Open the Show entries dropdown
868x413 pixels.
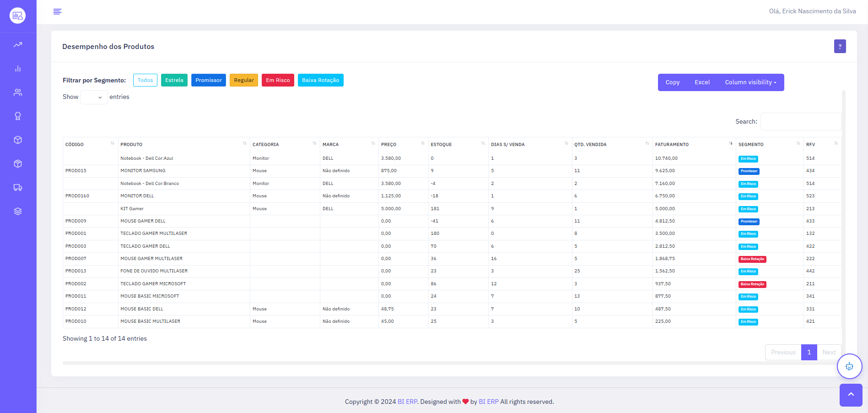point(94,97)
